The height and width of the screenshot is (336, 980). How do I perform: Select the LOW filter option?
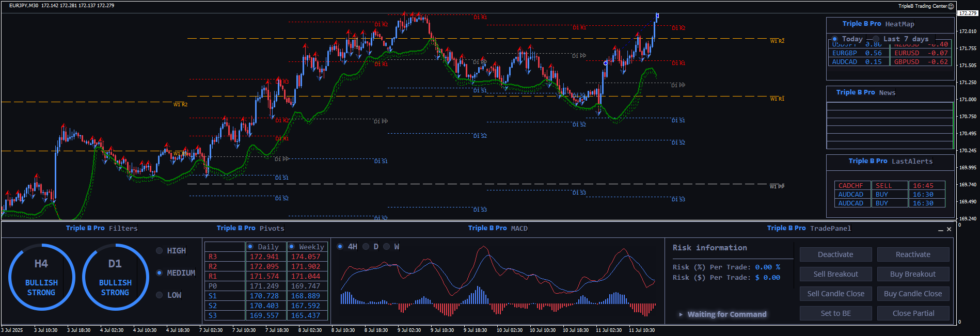pyautogui.click(x=160, y=295)
